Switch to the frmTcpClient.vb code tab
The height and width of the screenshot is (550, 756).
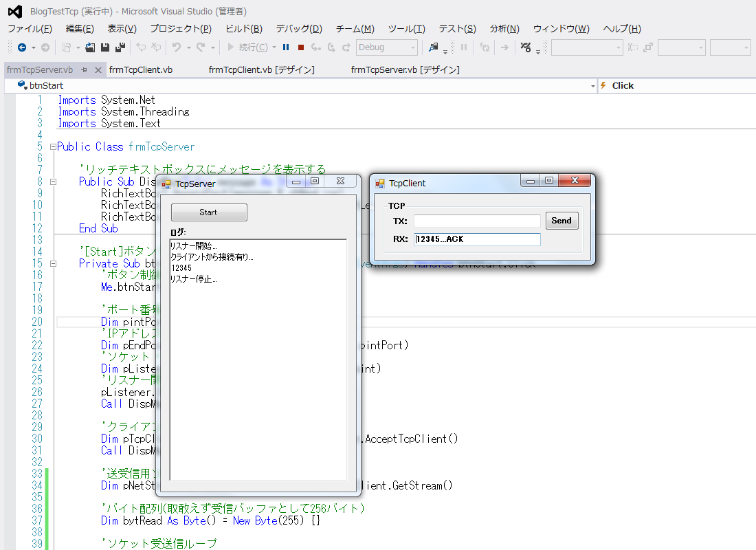point(141,70)
